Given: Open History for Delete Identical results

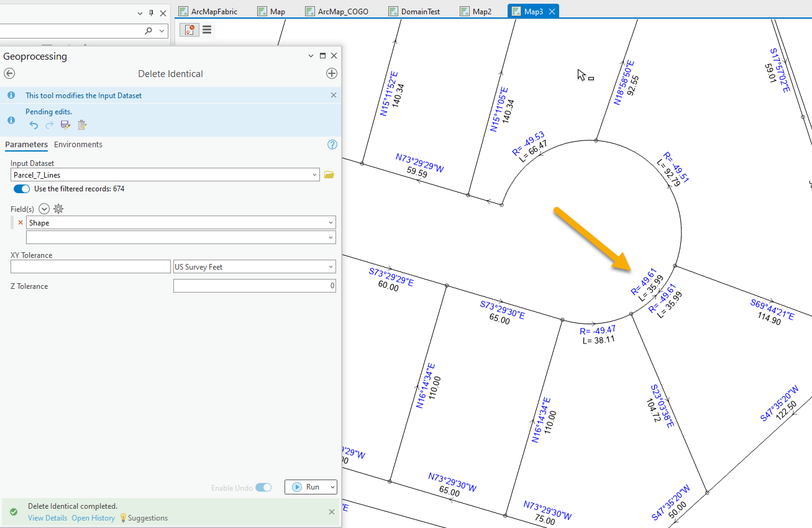Looking at the screenshot, I should click(93, 517).
